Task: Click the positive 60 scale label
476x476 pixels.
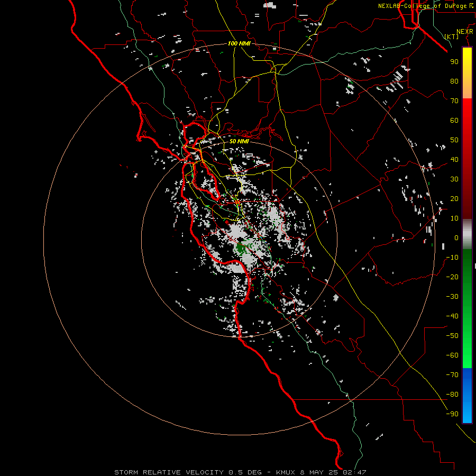Action: (454, 120)
